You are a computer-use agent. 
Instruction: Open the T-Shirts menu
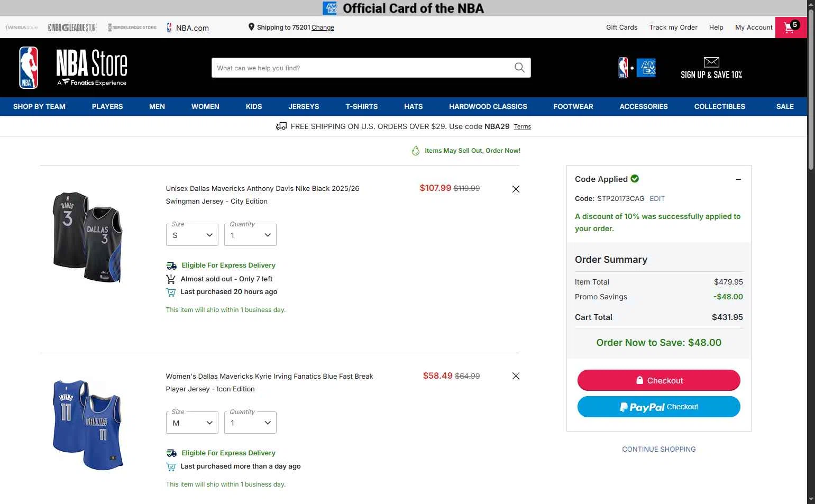(x=362, y=106)
